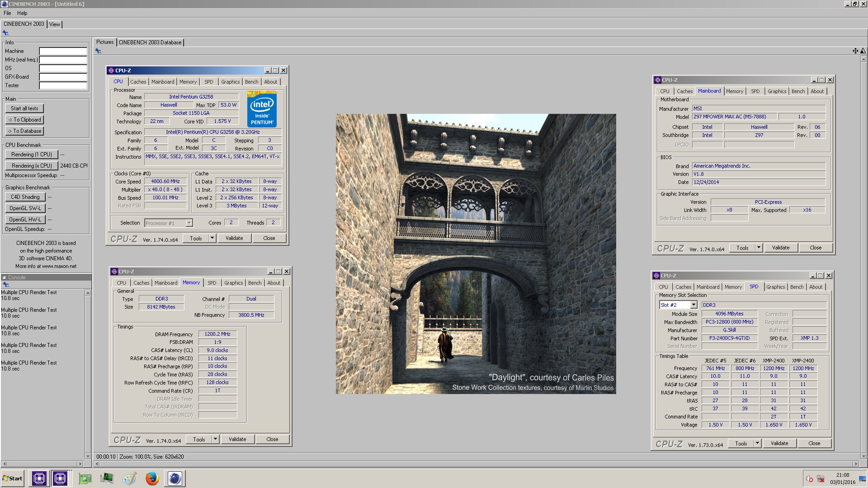Open Tools dropdown arrow in SPD window

click(757, 443)
